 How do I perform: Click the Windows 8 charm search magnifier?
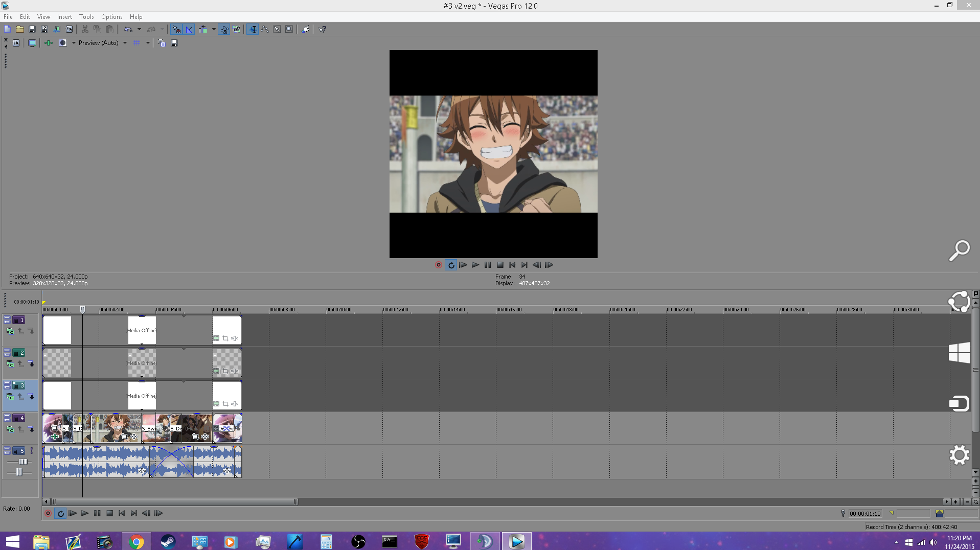tap(959, 250)
